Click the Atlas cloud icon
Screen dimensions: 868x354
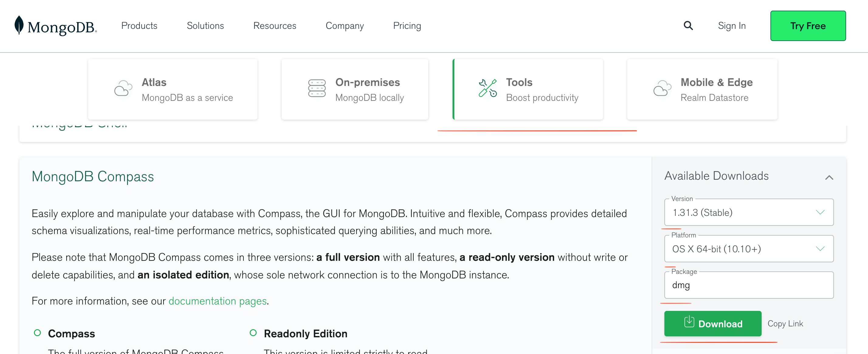(x=123, y=89)
